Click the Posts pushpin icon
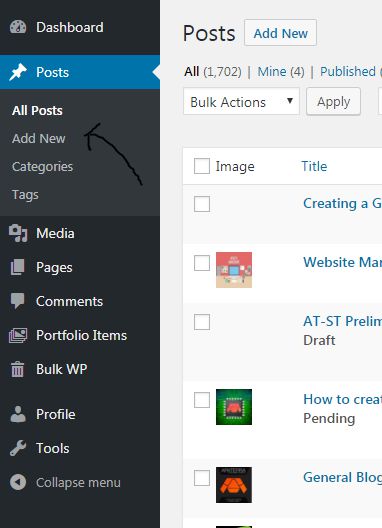382x528 pixels. tap(18, 72)
